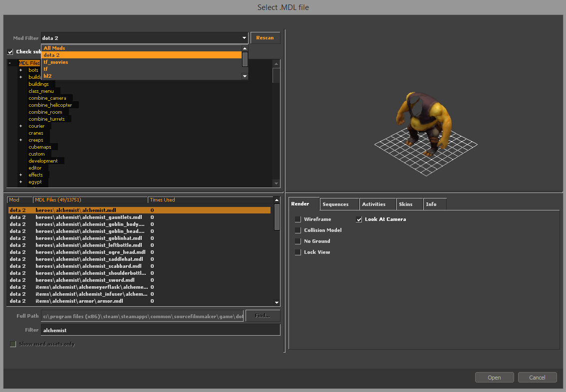Select the custom folder
This screenshot has width=566, height=392.
pyautogui.click(x=36, y=154)
